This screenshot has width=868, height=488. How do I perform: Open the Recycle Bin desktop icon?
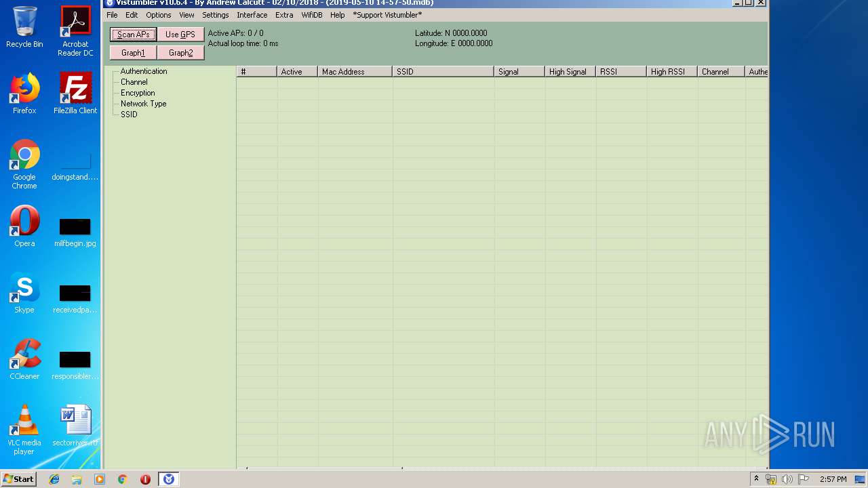[x=24, y=27]
